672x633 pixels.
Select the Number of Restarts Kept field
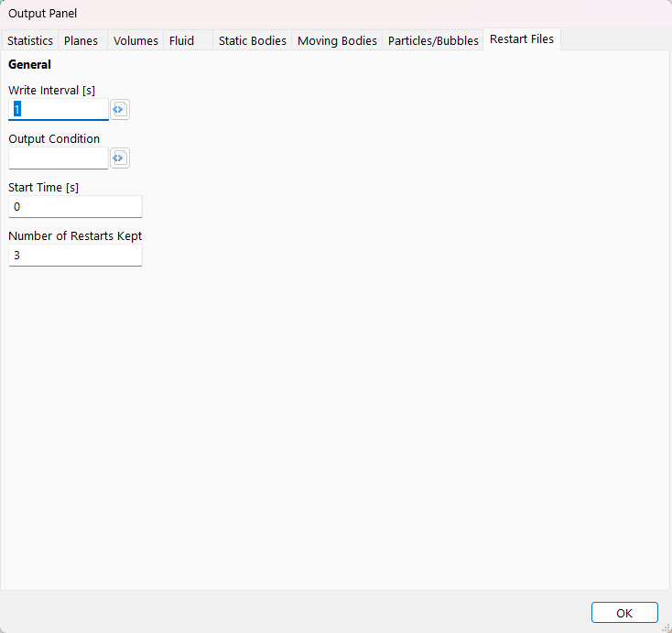[x=75, y=255]
